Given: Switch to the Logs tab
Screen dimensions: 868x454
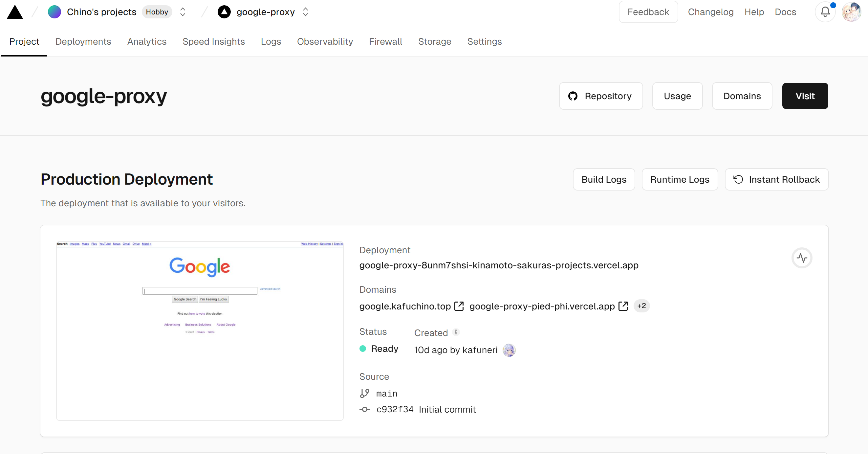Looking at the screenshot, I should [x=271, y=41].
